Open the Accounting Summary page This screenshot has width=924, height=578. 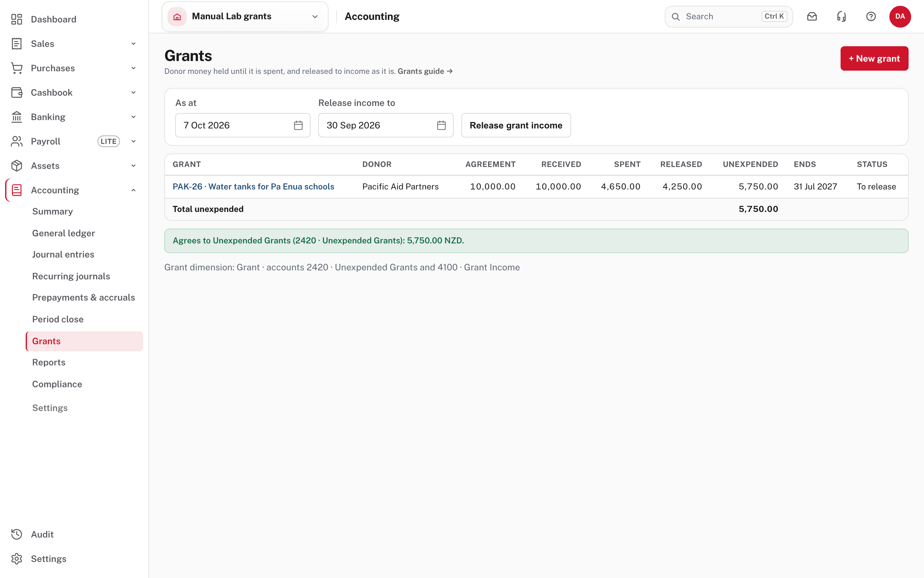click(x=52, y=211)
